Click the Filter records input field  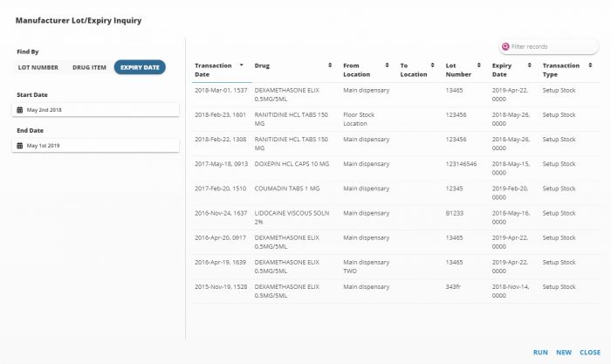pyautogui.click(x=541, y=46)
